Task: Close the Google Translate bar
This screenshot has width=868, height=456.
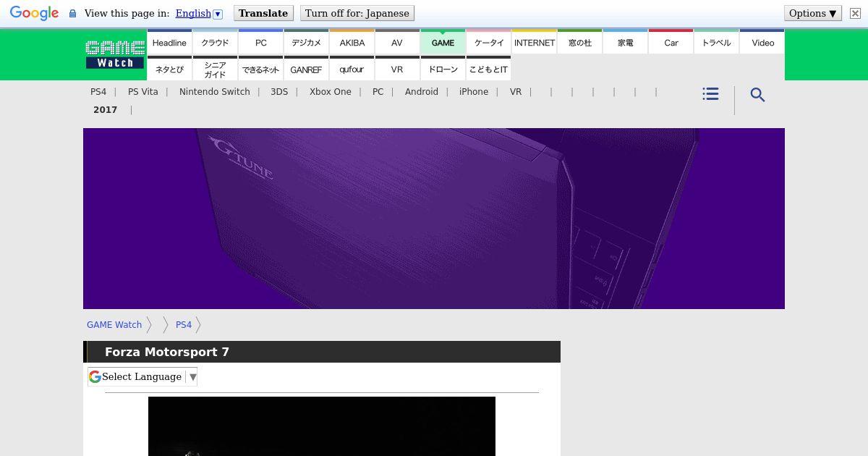Action: pos(855,13)
